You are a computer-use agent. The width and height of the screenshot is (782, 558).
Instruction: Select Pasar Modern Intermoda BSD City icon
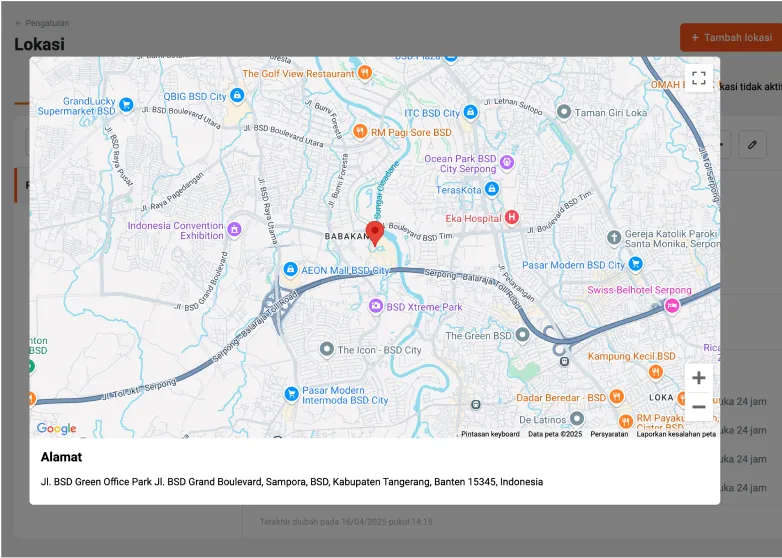(291, 394)
